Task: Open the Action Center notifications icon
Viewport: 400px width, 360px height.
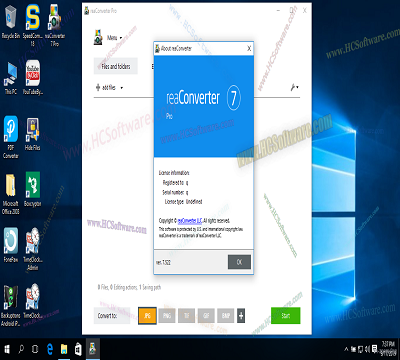Action: click(x=374, y=349)
